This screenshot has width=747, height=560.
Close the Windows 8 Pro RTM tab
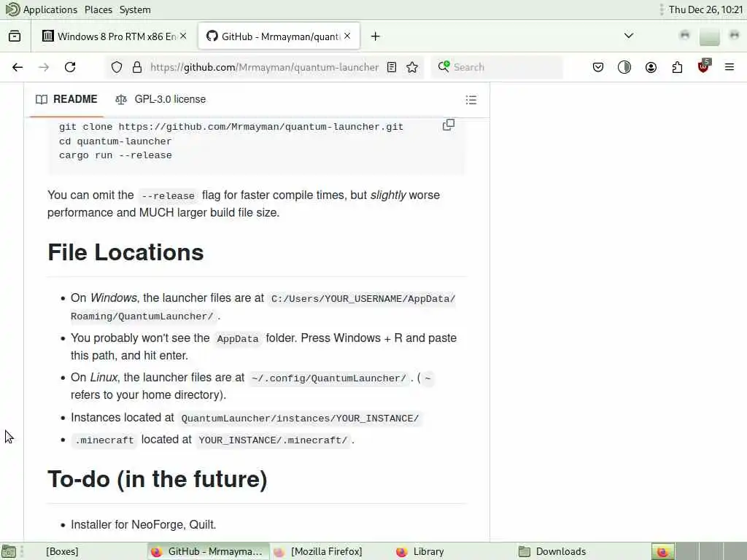[x=183, y=36]
